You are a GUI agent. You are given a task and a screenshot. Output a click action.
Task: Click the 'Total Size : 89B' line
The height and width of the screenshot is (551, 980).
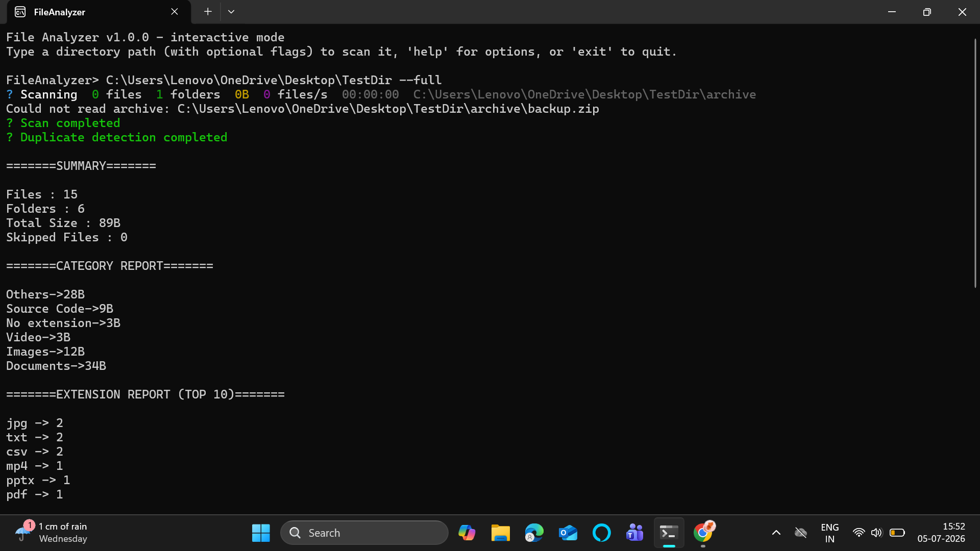click(63, 223)
